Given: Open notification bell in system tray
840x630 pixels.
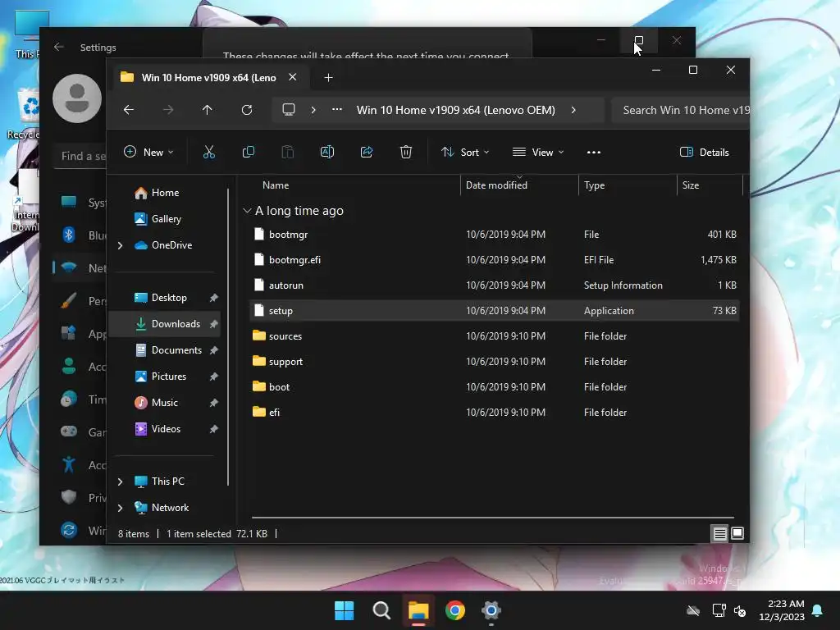Looking at the screenshot, I should coord(818,610).
